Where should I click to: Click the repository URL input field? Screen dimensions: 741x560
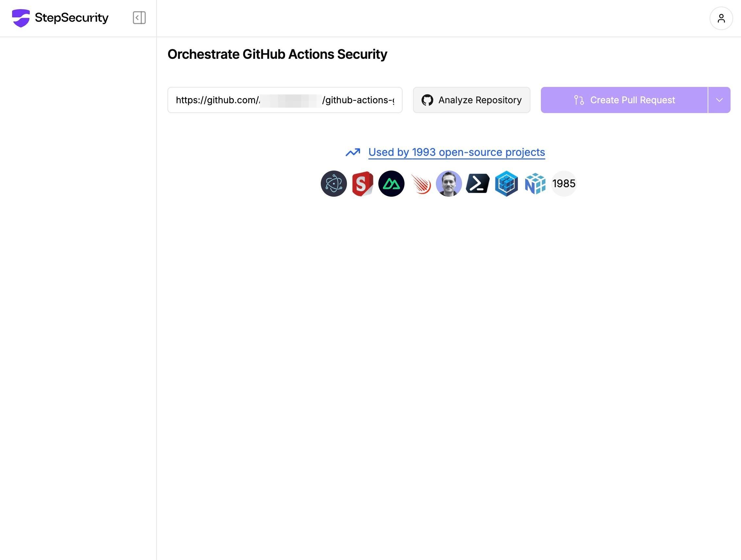[x=285, y=100]
